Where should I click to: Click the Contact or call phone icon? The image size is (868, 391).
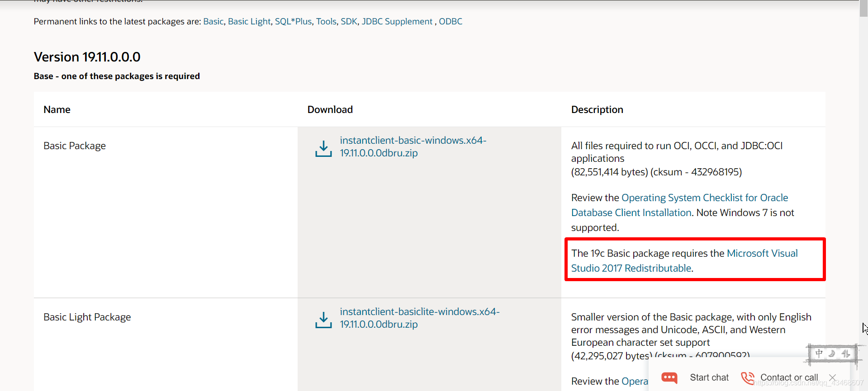(x=748, y=378)
